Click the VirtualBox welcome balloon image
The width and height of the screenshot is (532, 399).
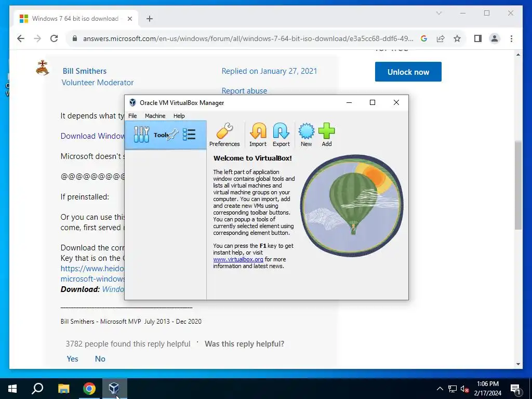(352, 206)
